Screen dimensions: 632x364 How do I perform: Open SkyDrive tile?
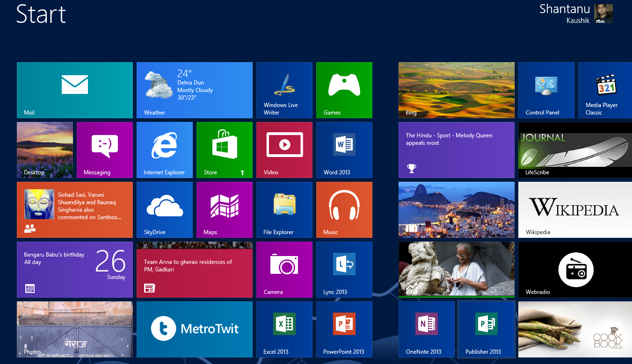pos(165,210)
